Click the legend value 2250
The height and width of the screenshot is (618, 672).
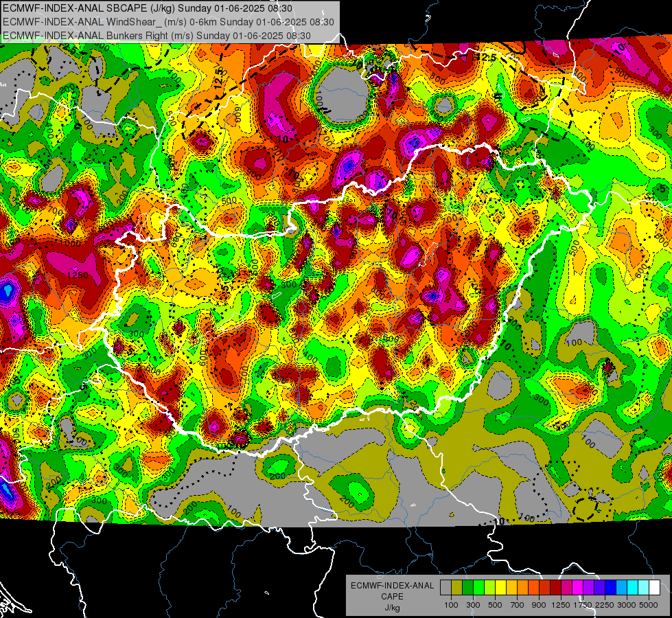[x=605, y=605]
